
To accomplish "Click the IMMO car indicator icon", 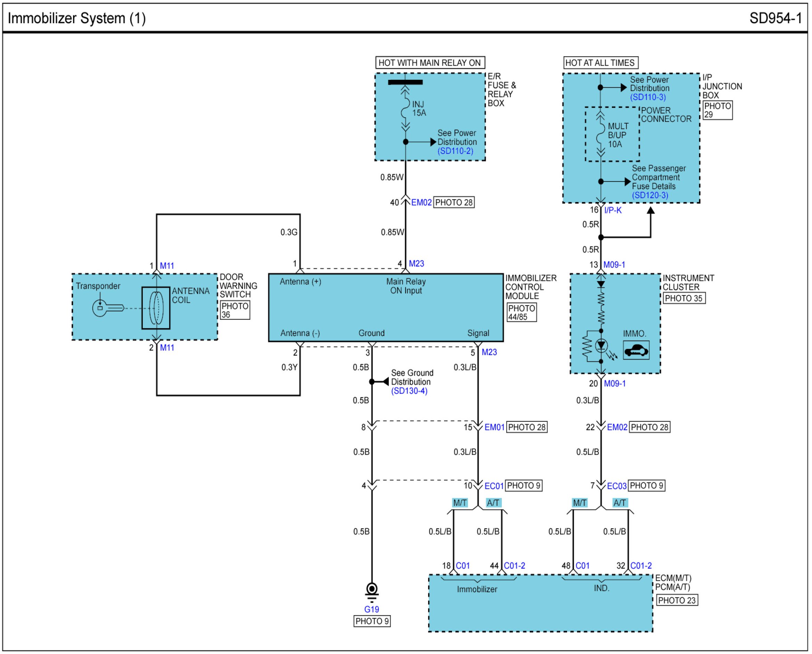I will pyautogui.click(x=636, y=350).
